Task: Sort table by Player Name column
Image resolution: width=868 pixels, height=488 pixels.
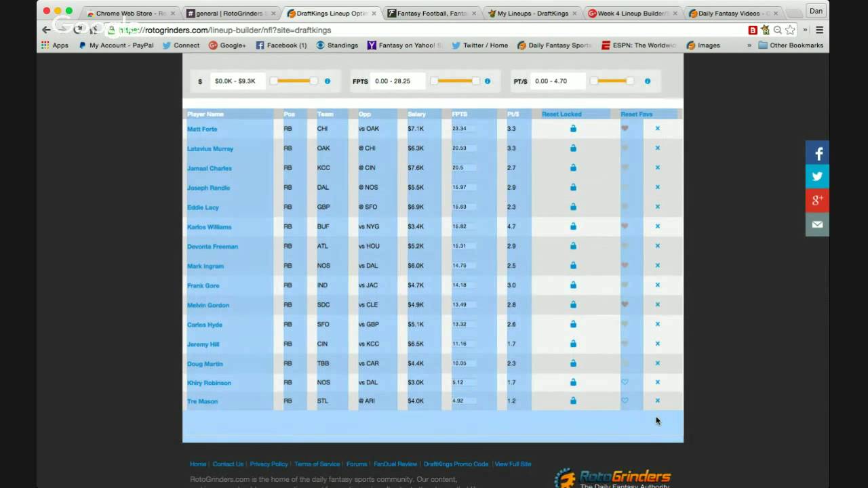Action: pyautogui.click(x=205, y=114)
